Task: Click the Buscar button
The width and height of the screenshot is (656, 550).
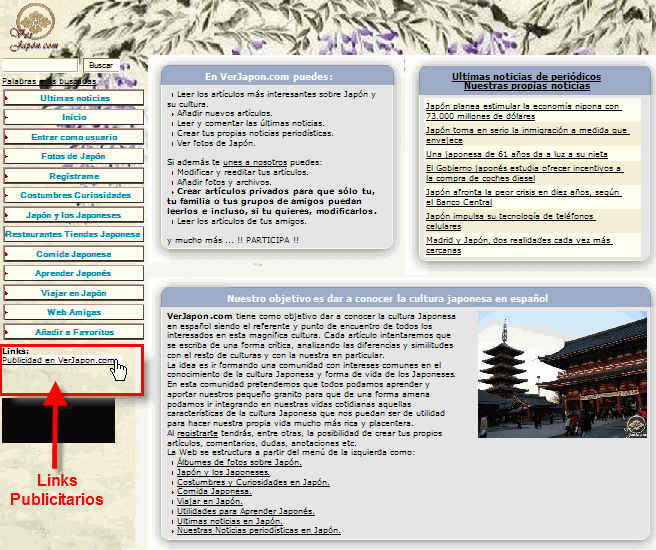Action: [101, 65]
